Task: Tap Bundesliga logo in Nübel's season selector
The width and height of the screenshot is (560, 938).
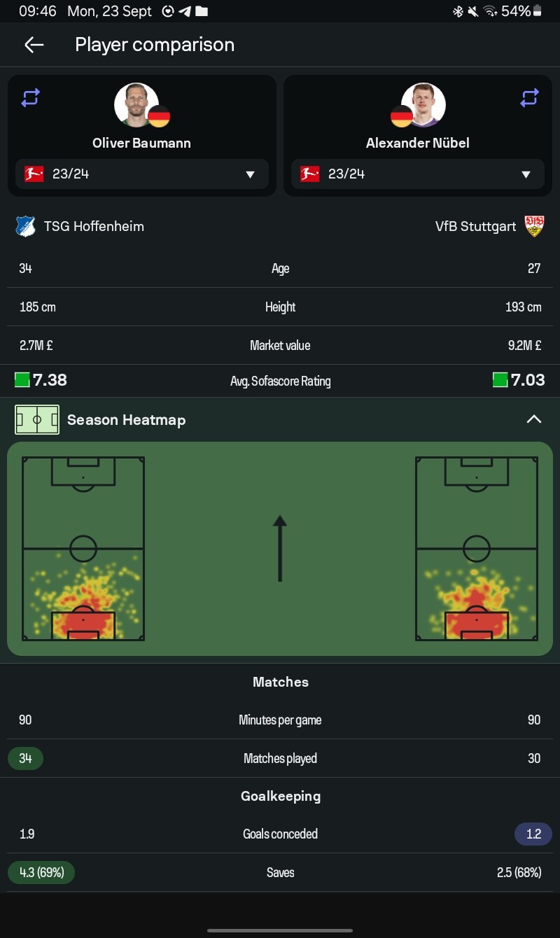Action: click(x=309, y=174)
